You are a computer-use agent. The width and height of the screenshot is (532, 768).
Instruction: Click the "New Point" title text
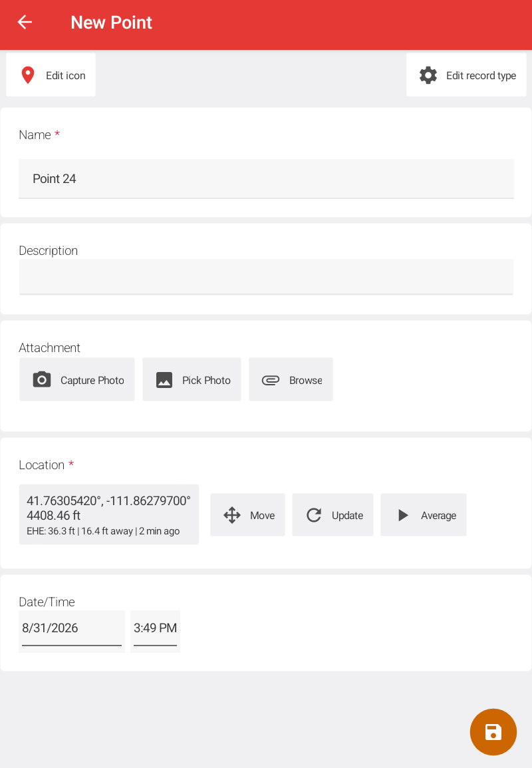(112, 23)
